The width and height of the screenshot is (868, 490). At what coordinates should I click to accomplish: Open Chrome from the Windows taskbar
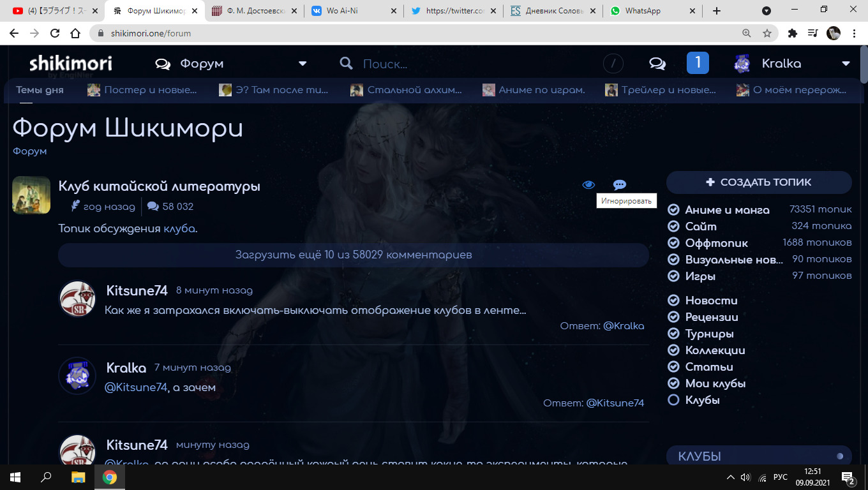pyautogui.click(x=110, y=477)
